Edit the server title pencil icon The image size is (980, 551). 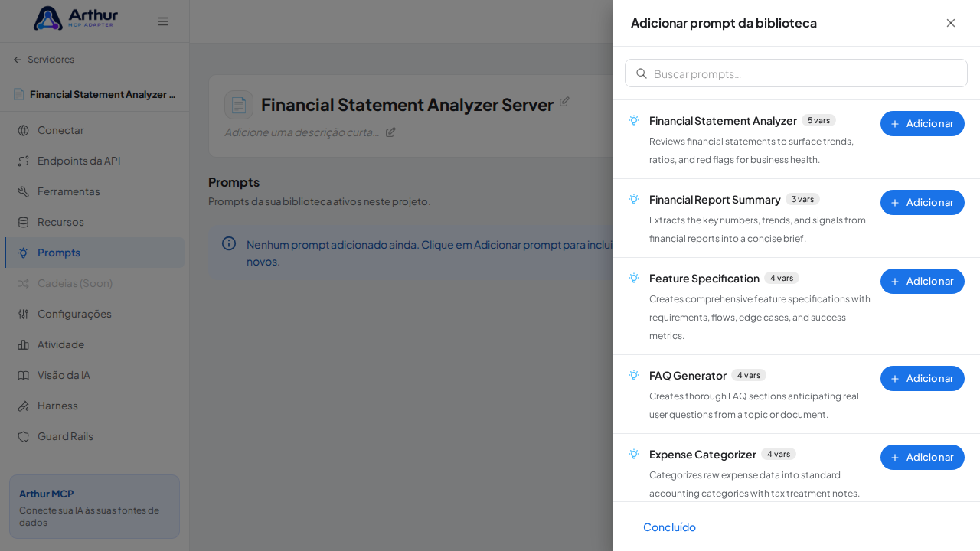(564, 102)
